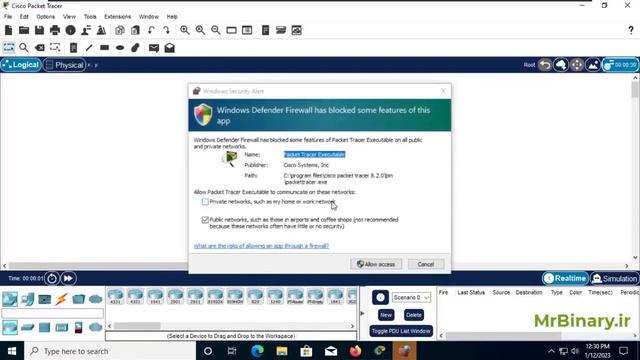
Task: Click the Set Tiled Background icon
Action: click(593, 65)
